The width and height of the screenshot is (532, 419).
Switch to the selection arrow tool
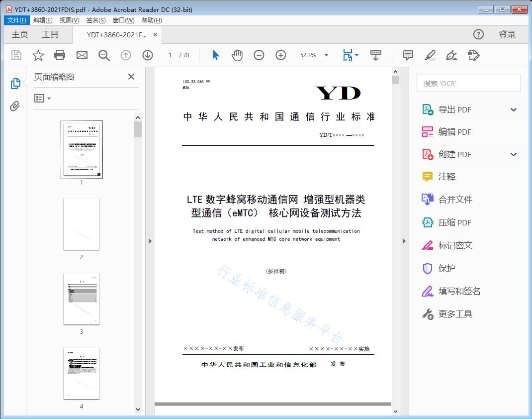coord(215,55)
